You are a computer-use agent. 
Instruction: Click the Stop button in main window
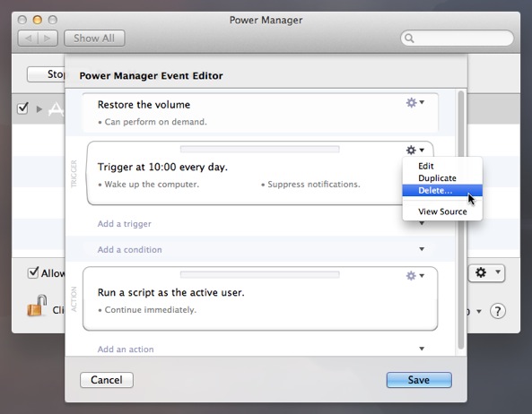click(46, 74)
